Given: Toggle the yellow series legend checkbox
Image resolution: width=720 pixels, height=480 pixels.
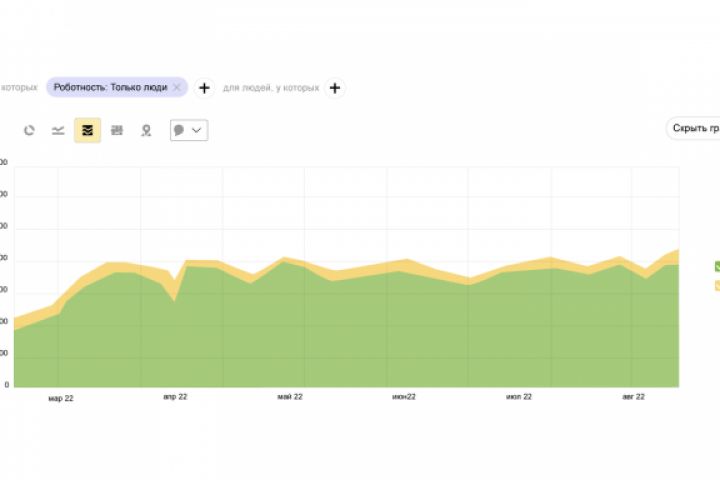Looking at the screenshot, I should click(x=717, y=286).
